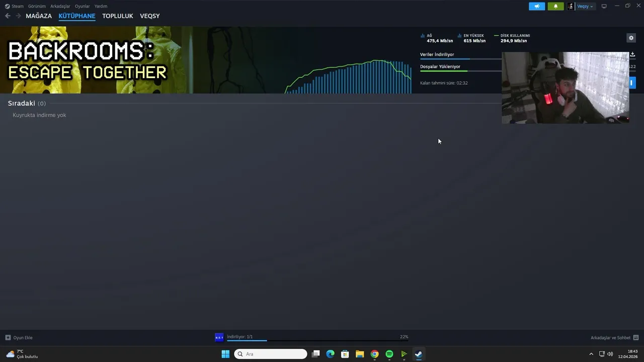The image size is (644, 362).
Task: Click the Sıradaki (0) heading
Action: (x=27, y=103)
